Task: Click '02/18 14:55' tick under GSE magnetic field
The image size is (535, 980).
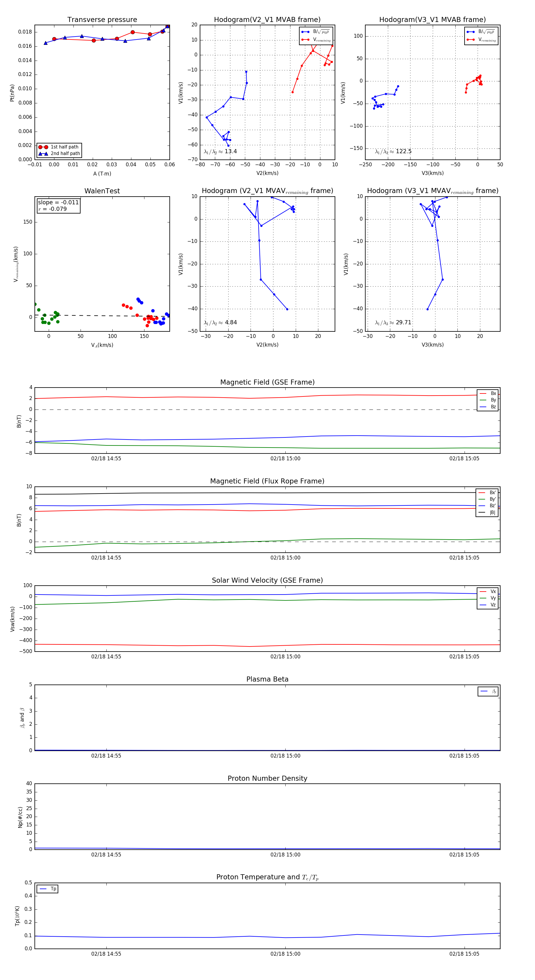Action: pyautogui.click(x=106, y=459)
